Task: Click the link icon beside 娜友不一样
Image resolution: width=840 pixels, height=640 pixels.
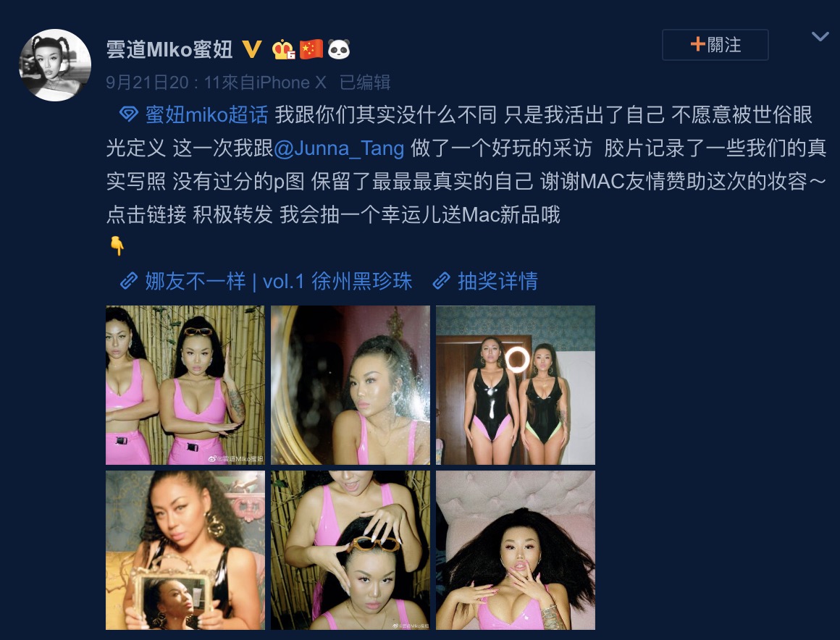Action: click(x=129, y=281)
